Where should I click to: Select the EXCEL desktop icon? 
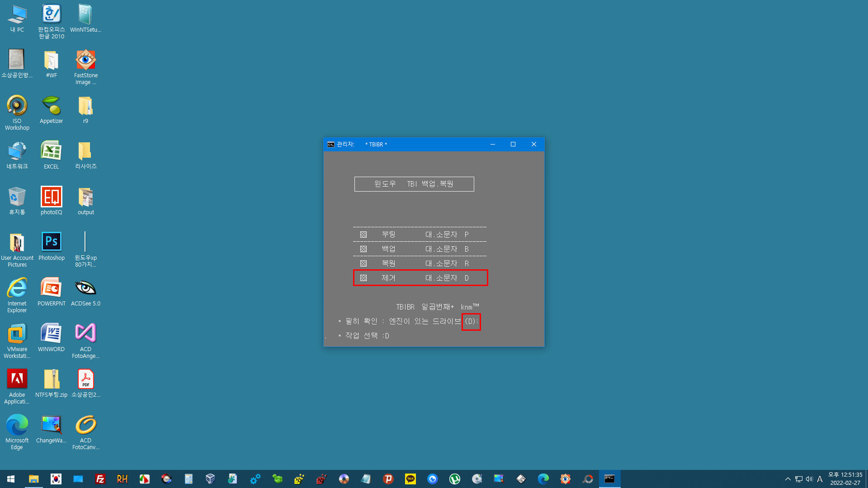pos(52,155)
